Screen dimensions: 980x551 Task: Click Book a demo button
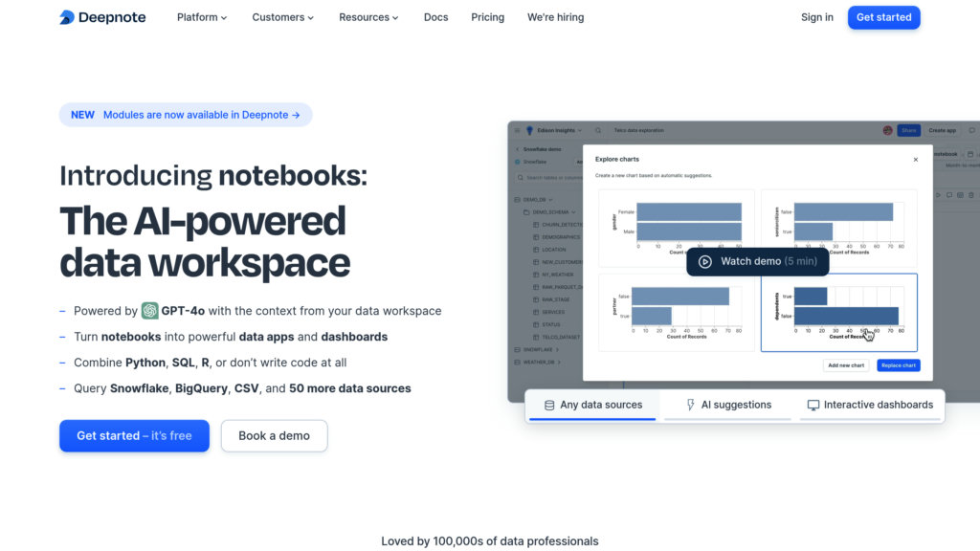[274, 435]
